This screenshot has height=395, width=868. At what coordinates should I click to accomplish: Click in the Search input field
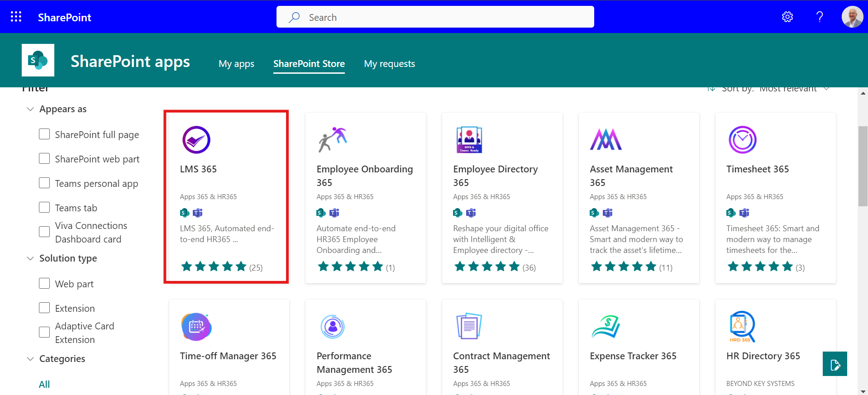[435, 17]
